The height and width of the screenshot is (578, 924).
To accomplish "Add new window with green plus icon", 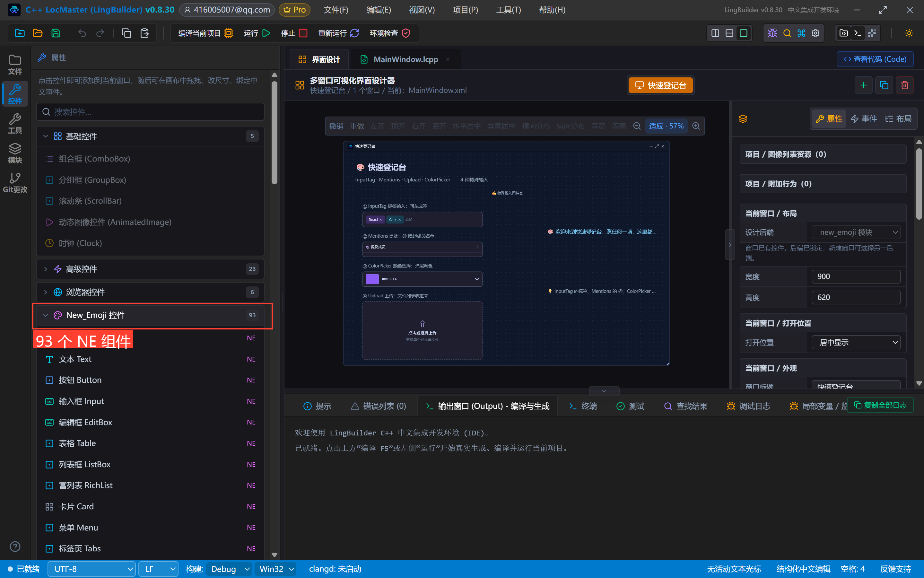I will (x=863, y=85).
